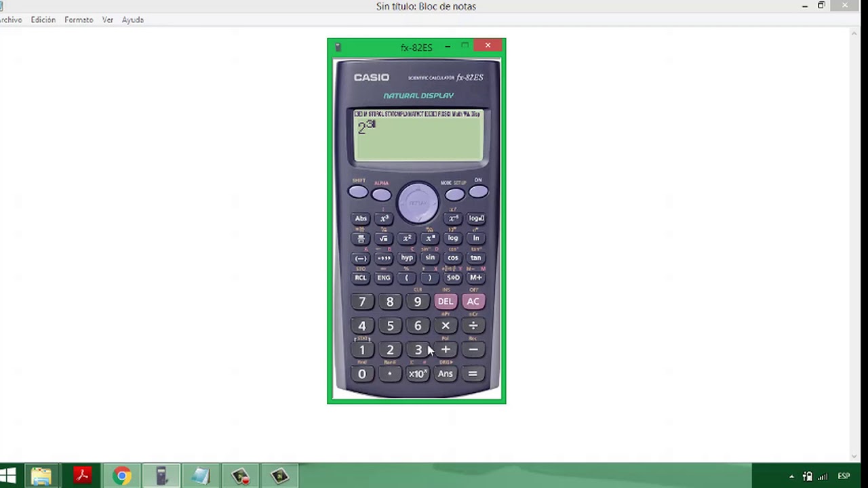Viewport: 868px width, 488px height.
Task: Click the number 6 key
Action: [418, 326]
